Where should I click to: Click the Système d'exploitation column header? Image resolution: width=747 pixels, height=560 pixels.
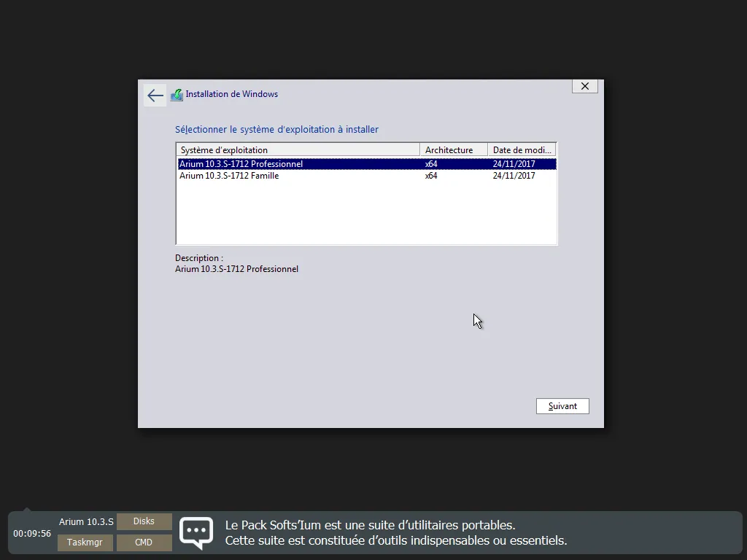(298, 150)
